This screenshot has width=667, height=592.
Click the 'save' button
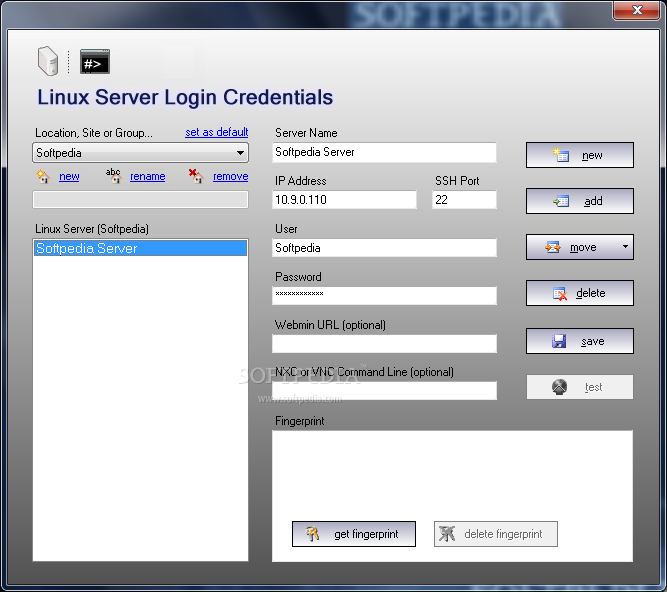coord(580,341)
